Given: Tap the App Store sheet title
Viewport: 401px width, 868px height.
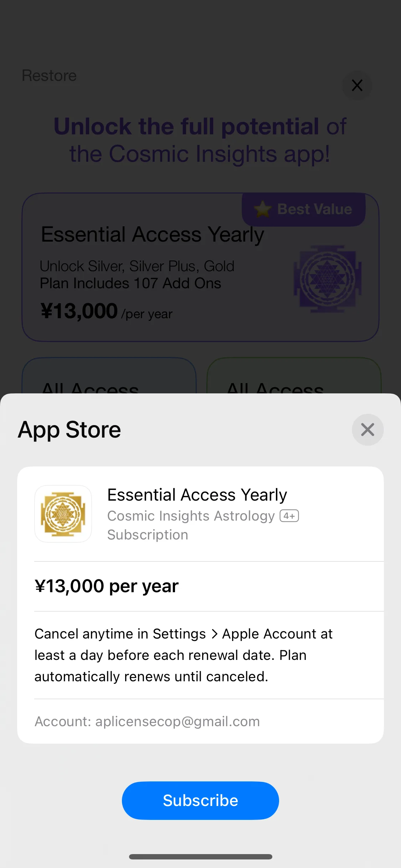Looking at the screenshot, I should point(70,430).
